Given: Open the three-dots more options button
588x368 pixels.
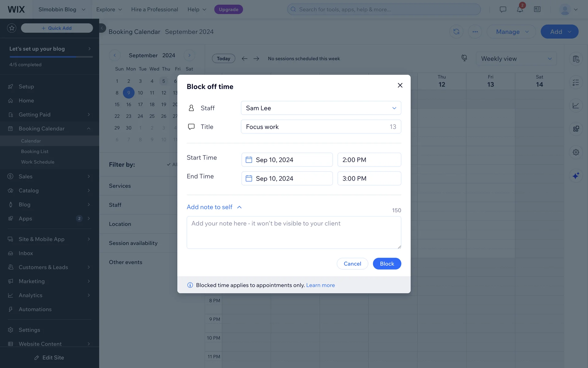Looking at the screenshot, I should click(475, 32).
